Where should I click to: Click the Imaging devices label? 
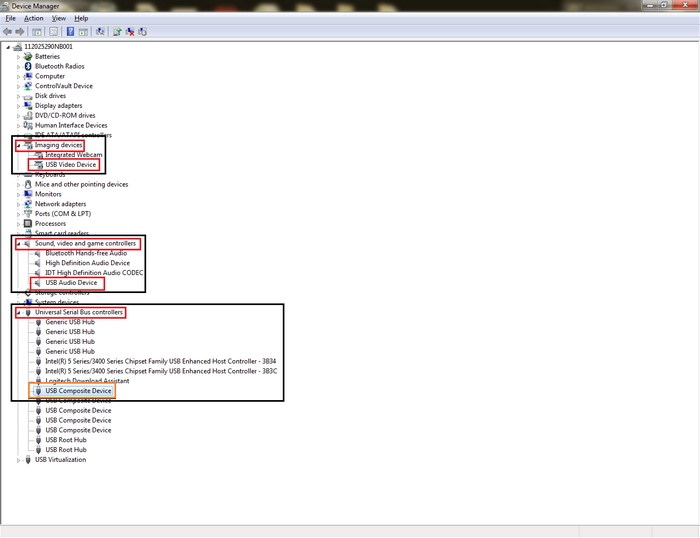click(58, 145)
